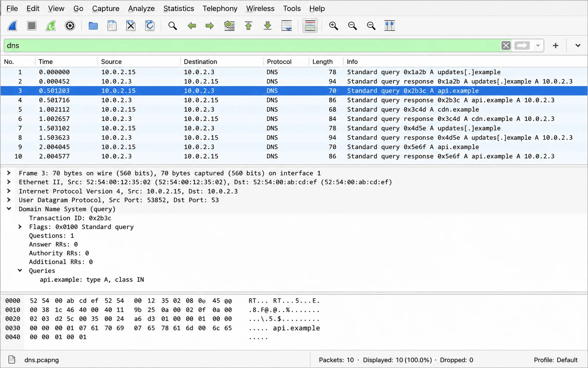Open a capture file with the folder icon
This screenshot has width=588, height=368.
(93, 26)
